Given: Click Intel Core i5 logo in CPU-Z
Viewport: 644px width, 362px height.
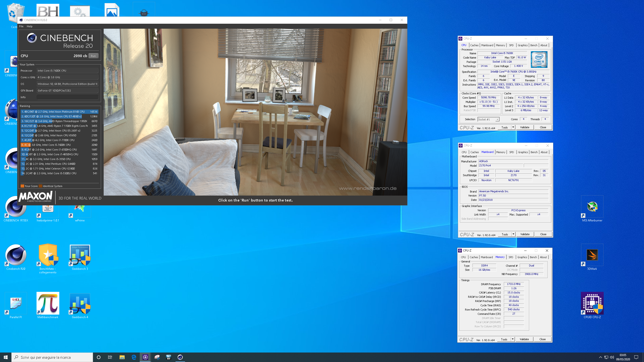Looking at the screenshot, I should (x=539, y=60).
